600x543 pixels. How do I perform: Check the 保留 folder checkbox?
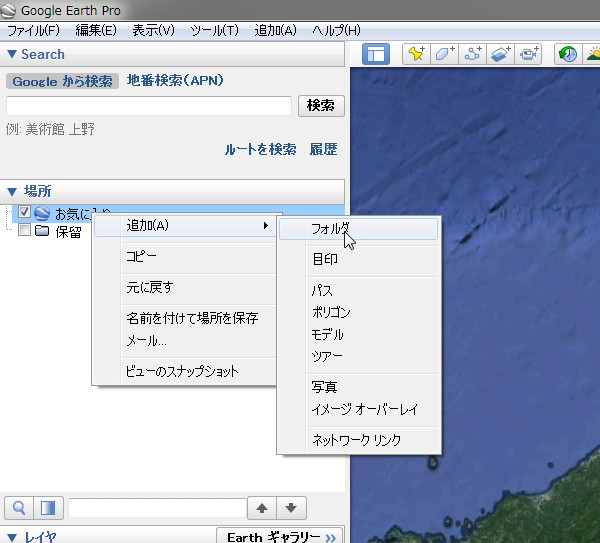(24, 230)
